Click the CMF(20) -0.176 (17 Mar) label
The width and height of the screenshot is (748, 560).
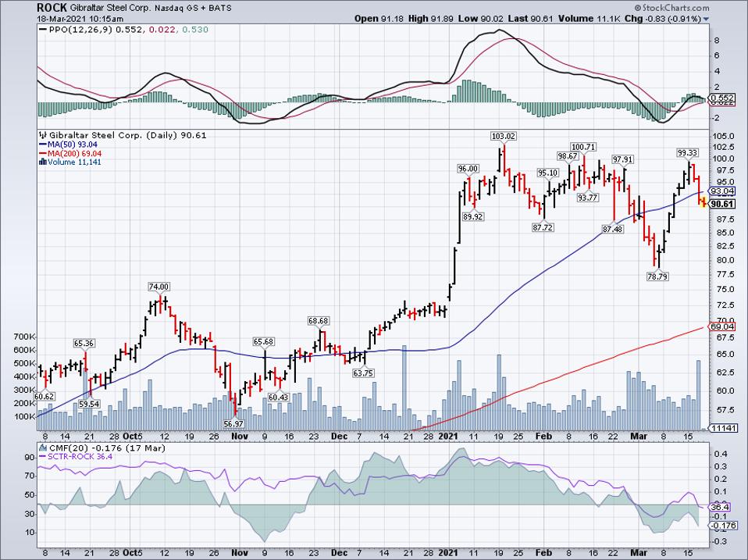click(x=106, y=448)
